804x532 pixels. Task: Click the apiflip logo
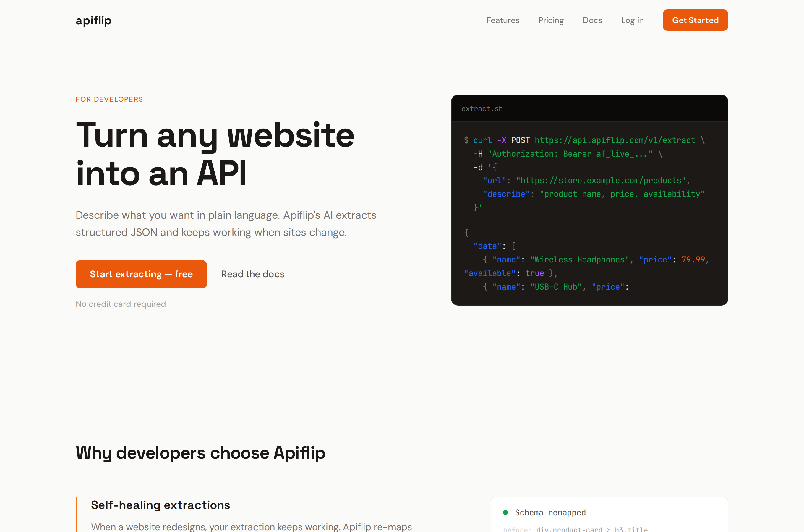pyautogui.click(x=93, y=20)
